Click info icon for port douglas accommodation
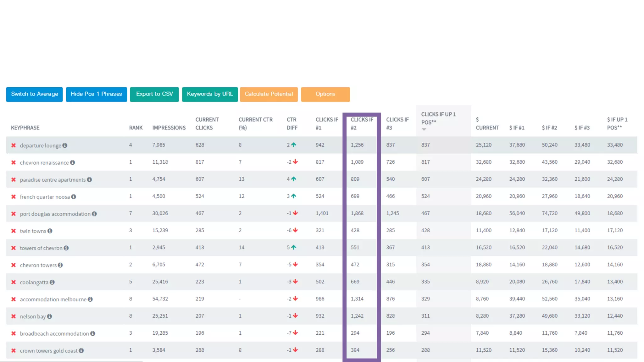Image resolution: width=644 pixels, height=362 pixels. pyautogui.click(x=94, y=214)
